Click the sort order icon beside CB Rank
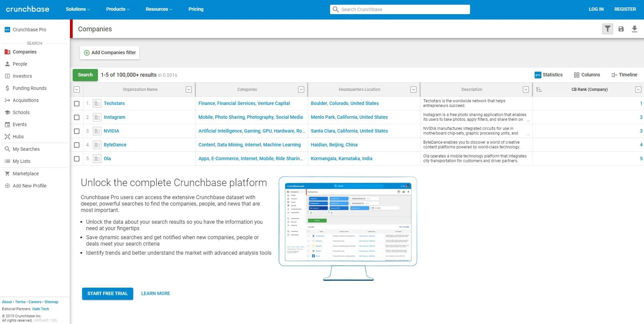This screenshot has height=324, width=644. [x=539, y=89]
